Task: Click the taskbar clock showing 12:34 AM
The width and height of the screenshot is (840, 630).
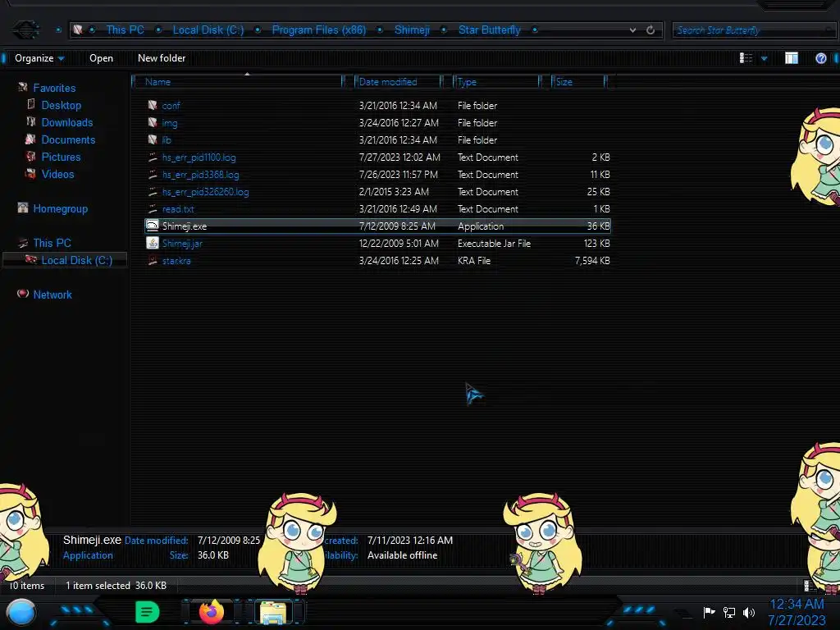Action: pos(797,605)
